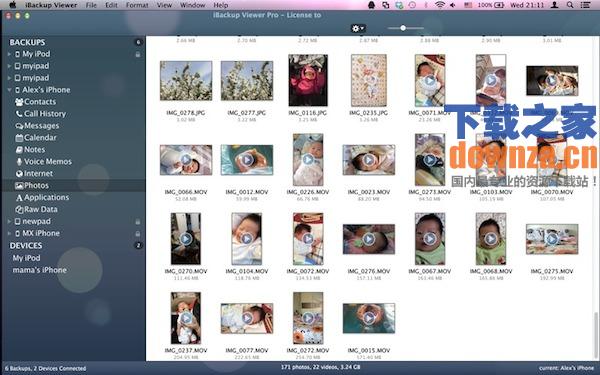
Task: Open the notification center list icon
Action: 585,5
